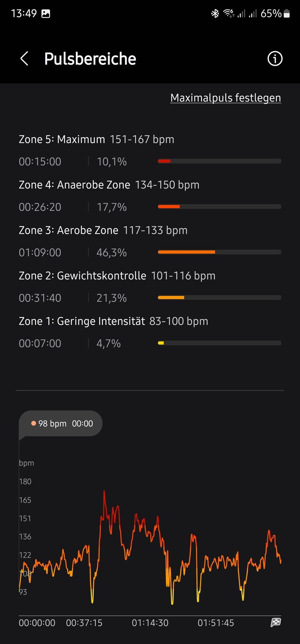Open Maximalpuls festlegen link
The height and width of the screenshot is (644, 300).
click(226, 98)
